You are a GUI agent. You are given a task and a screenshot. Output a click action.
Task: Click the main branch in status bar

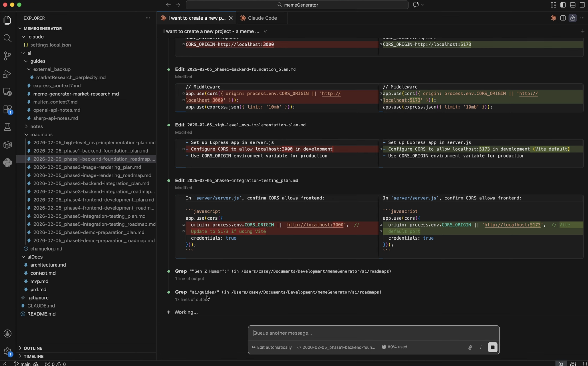tap(22, 364)
